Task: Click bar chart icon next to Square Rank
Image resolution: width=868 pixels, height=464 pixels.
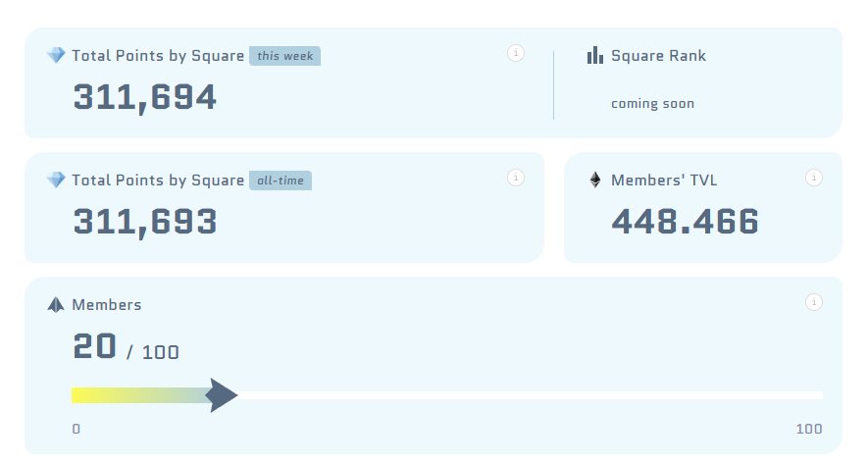Action: (595, 55)
